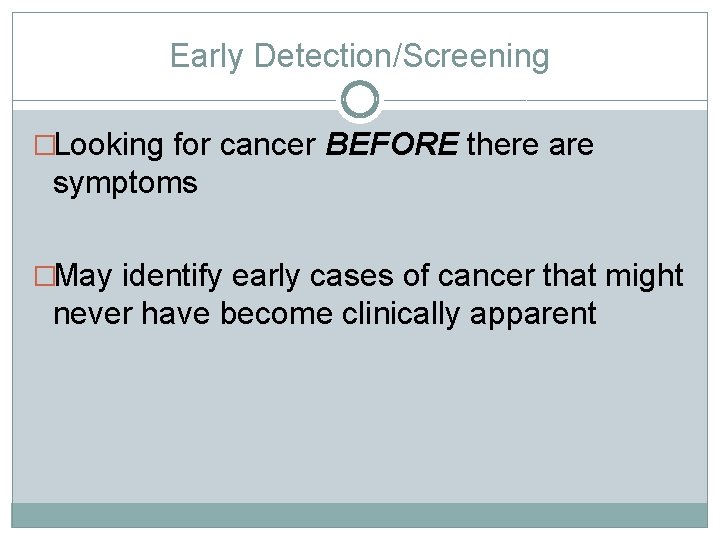
Task: Select the square bullet before "May"
Action: tap(45, 276)
